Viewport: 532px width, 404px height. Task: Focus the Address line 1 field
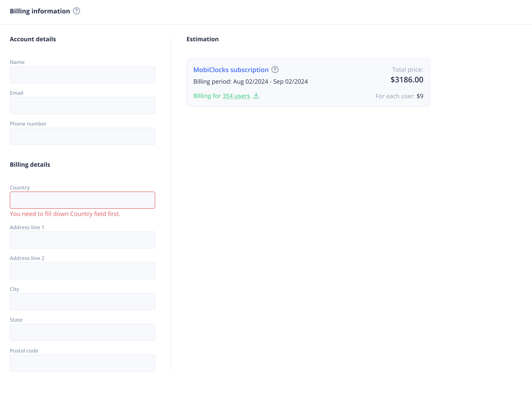click(82, 240)
